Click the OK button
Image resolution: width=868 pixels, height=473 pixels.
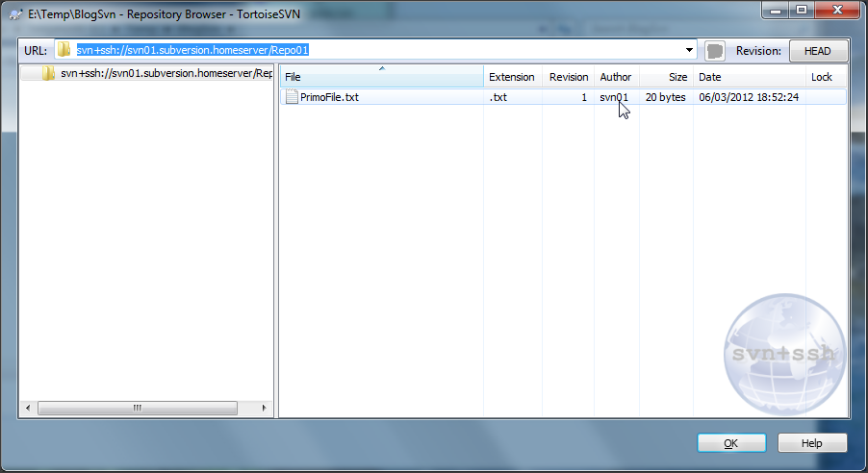pyautogui.click(x=731, y=443)
